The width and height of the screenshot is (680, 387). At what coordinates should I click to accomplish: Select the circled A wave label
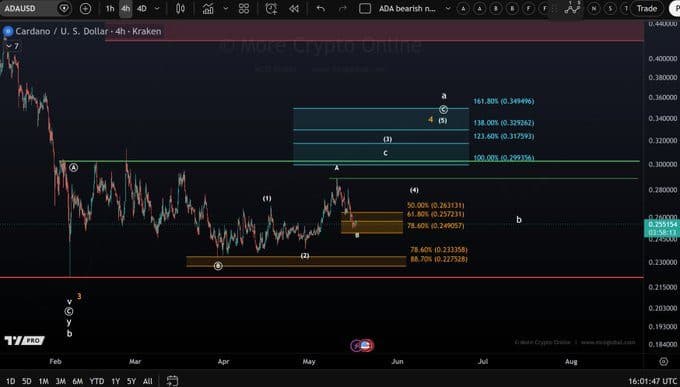tap(74, 167)
